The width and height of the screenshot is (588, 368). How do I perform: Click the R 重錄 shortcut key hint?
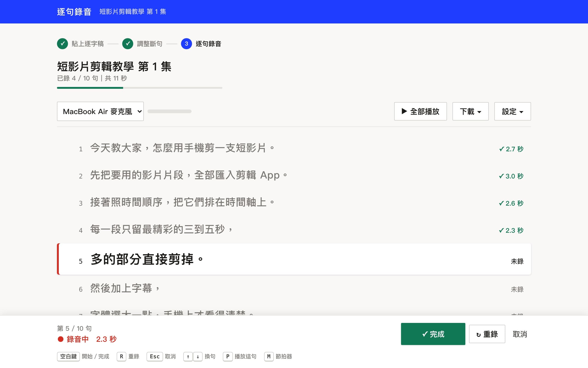click(121, 356)
